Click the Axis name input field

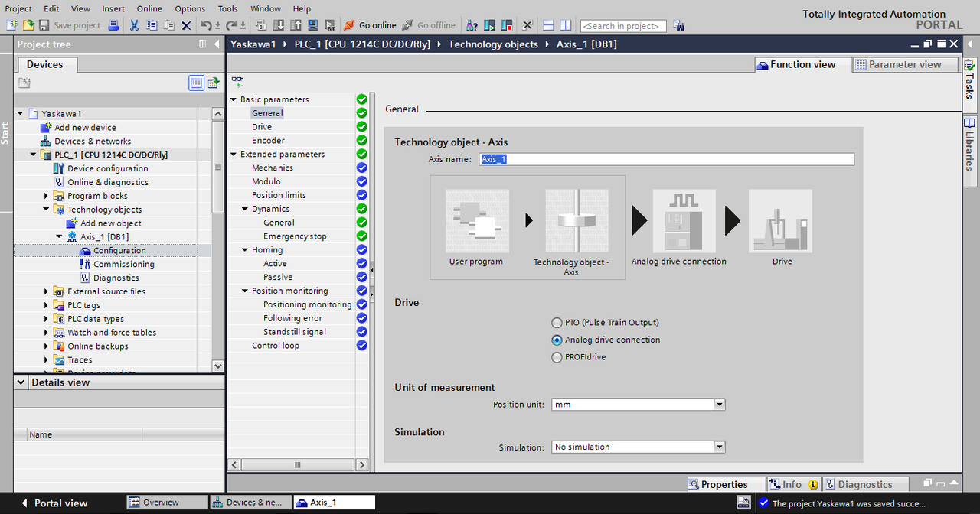666,159
